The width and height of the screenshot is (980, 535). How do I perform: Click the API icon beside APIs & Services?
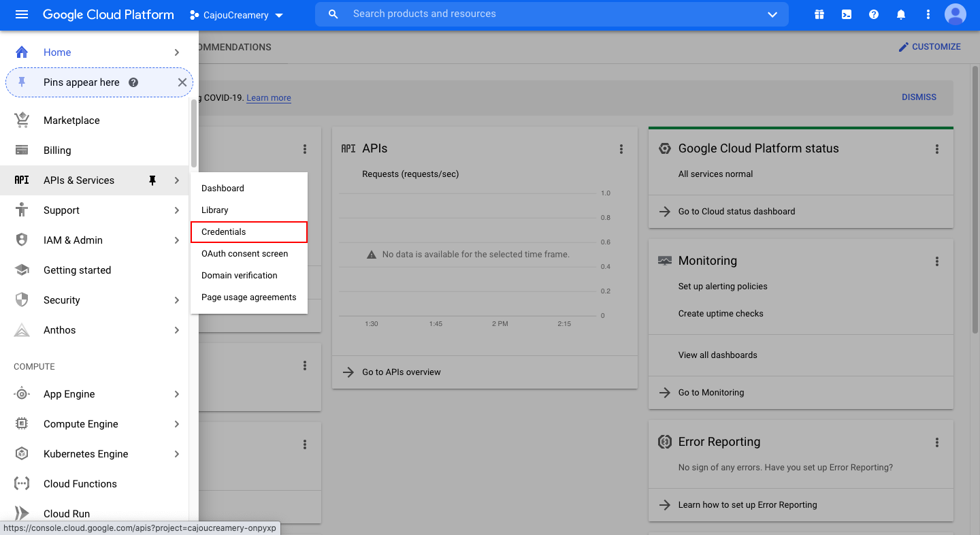[22, 180]
